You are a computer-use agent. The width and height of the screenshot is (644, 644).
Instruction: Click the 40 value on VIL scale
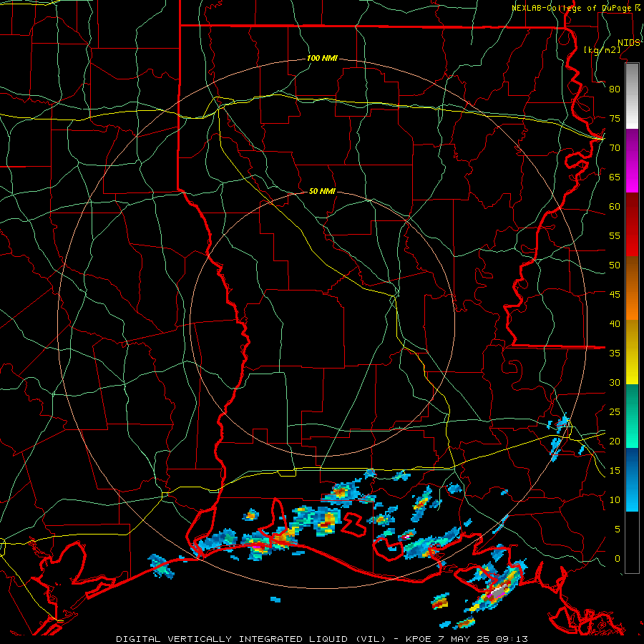(x=615, y=323)
